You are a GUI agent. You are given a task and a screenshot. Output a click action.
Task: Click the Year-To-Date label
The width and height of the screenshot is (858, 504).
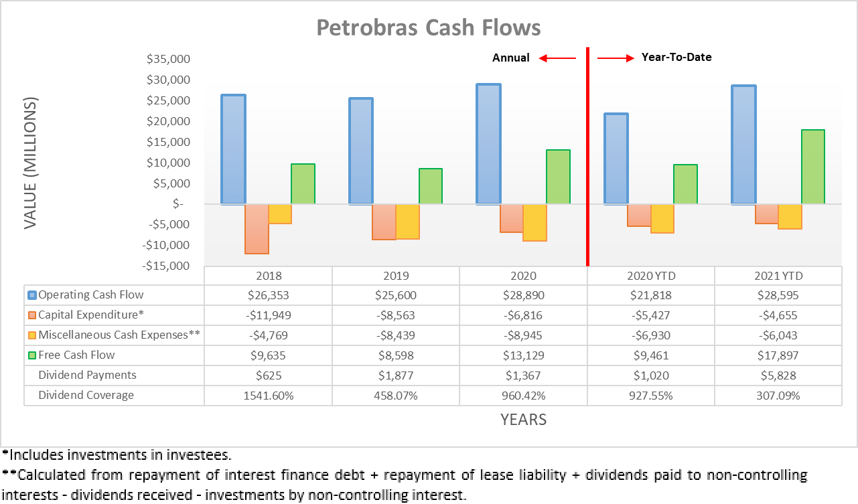tap(676, 58)
